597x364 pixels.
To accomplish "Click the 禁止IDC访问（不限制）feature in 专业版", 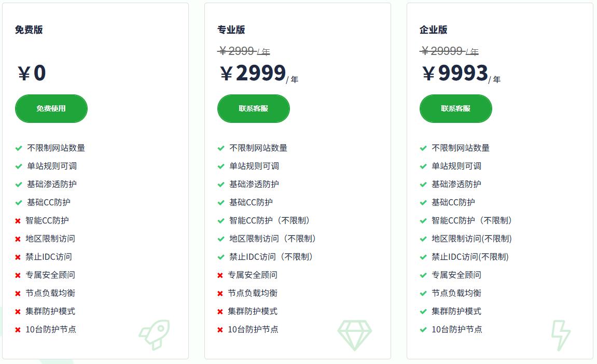I will click(270, 257).
